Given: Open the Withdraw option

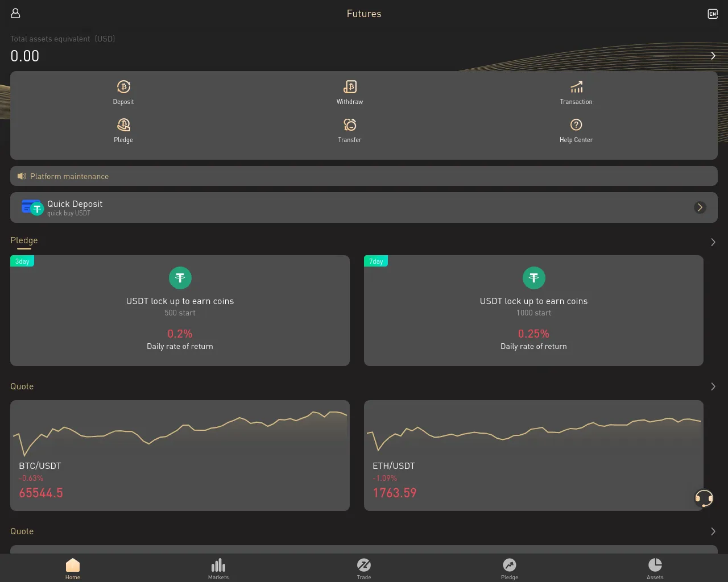Looking at the screenshot, I should coord(350,93).
